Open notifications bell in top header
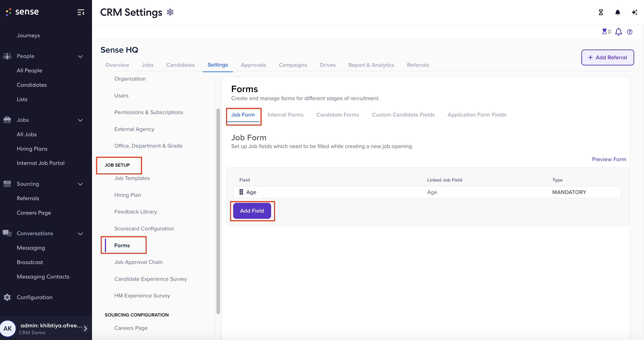 (x=618, y=12)
